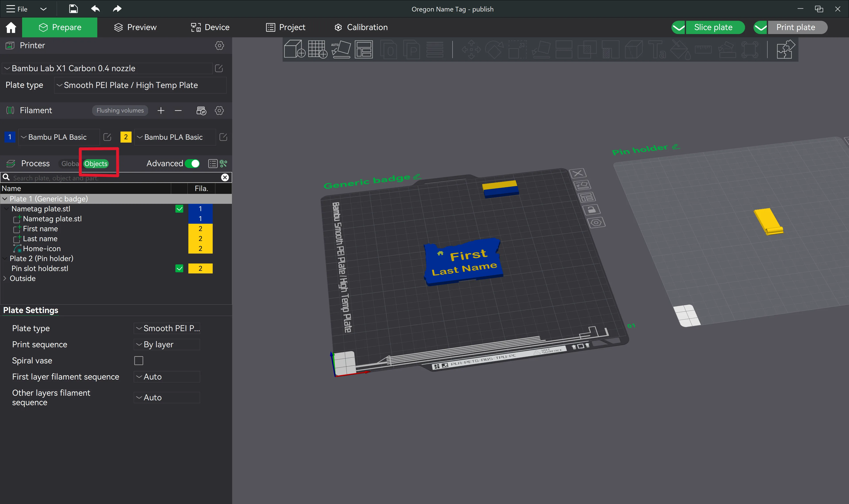Click the Assembly view puzzle icon
This screenshot has height=504, width=849.
pos(786,49)
